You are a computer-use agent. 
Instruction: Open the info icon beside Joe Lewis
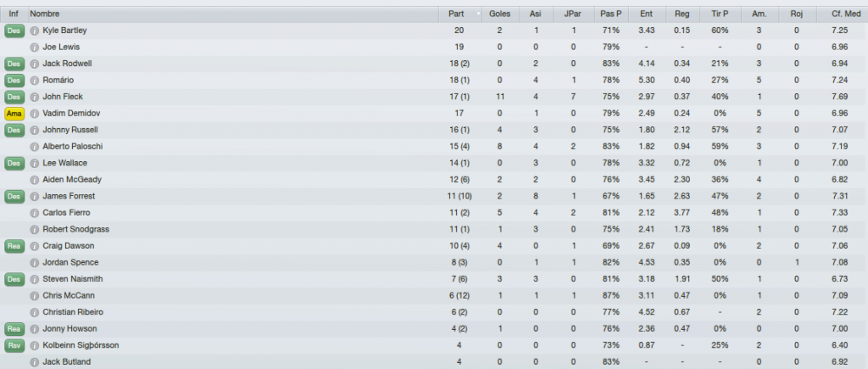34,48
